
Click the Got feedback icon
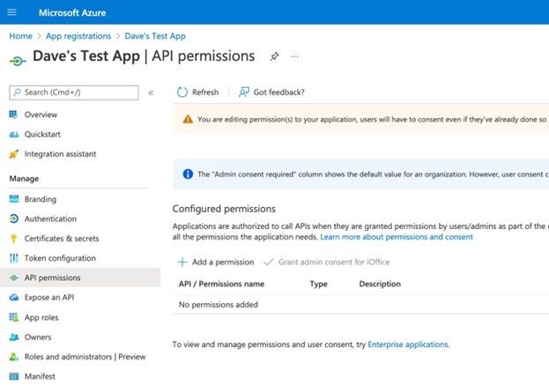[244, 92]
